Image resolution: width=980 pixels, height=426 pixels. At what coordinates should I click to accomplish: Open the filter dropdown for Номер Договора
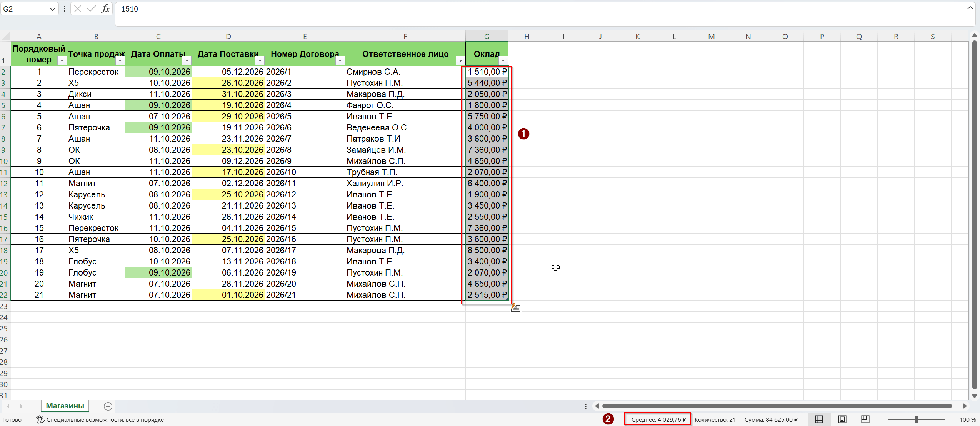coord(340,60)
